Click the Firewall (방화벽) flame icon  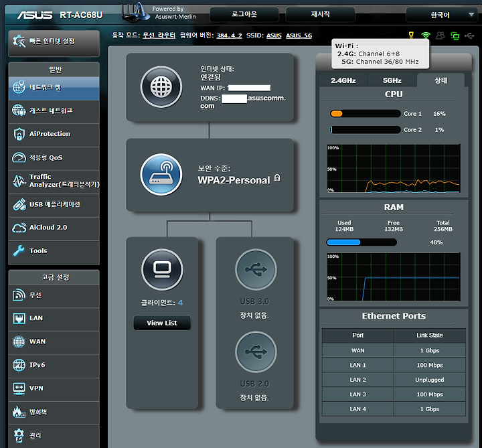[19, 412]
